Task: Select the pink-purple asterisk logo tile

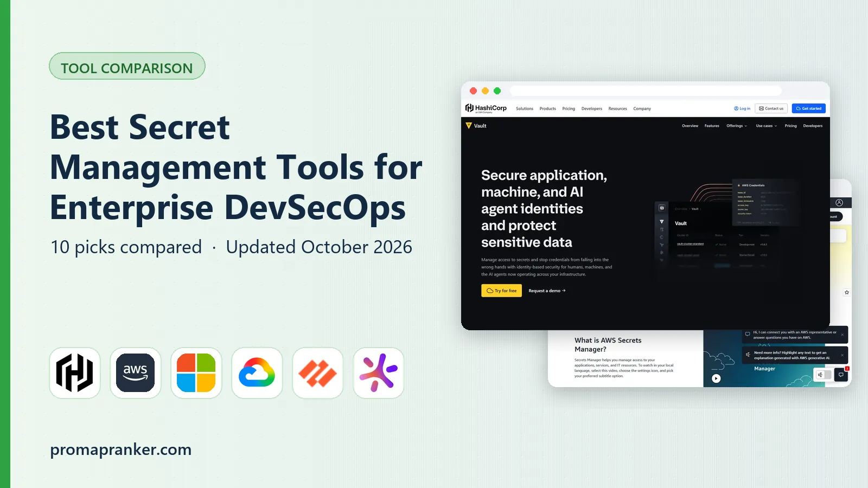Action: [379, 373]
